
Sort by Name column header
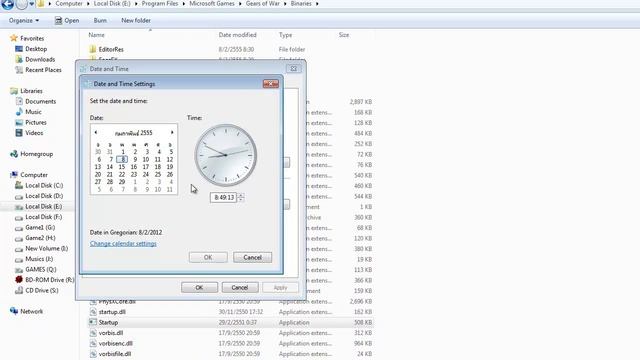point(97,35)
